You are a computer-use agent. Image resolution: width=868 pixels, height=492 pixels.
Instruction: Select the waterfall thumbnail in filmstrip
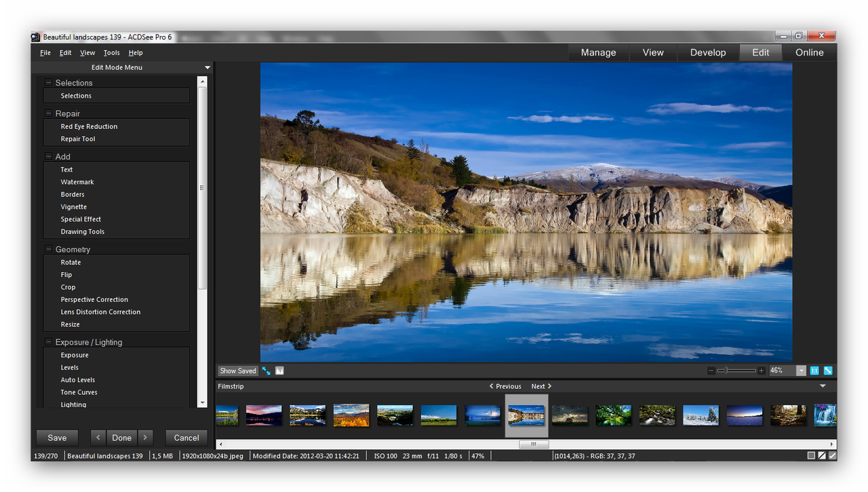825,415
